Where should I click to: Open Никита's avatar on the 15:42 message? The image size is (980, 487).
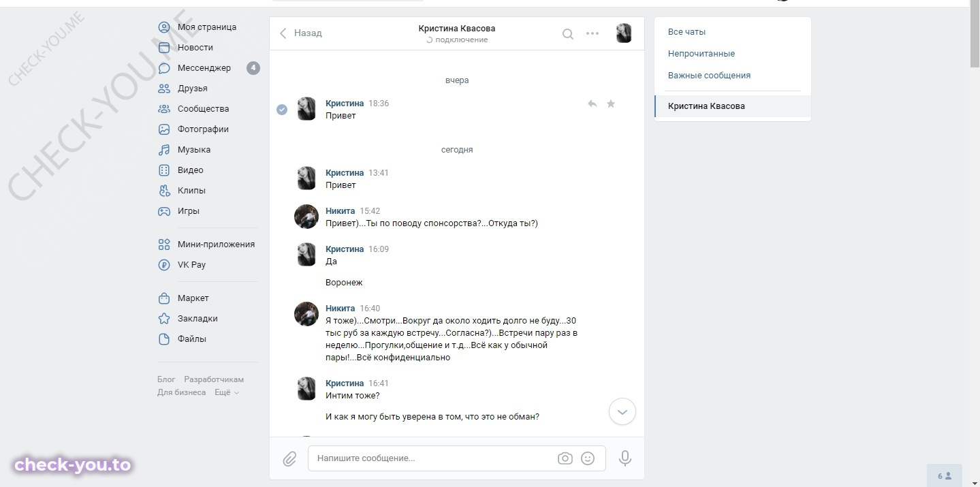click(306, 217)
